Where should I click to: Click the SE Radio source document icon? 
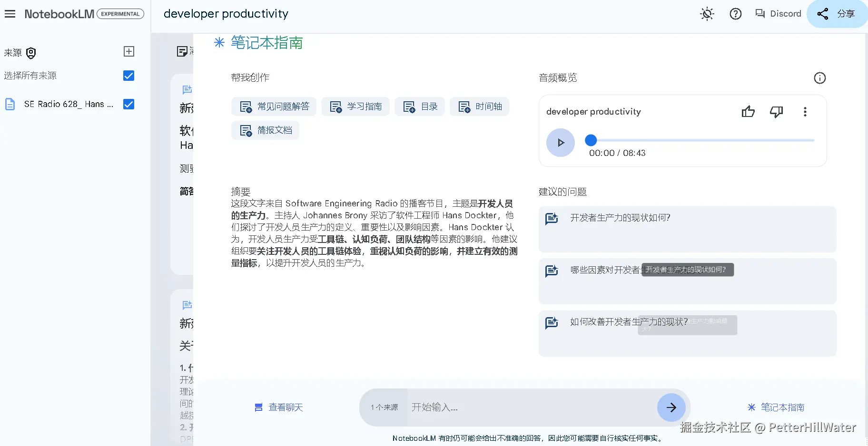point(10,104)
